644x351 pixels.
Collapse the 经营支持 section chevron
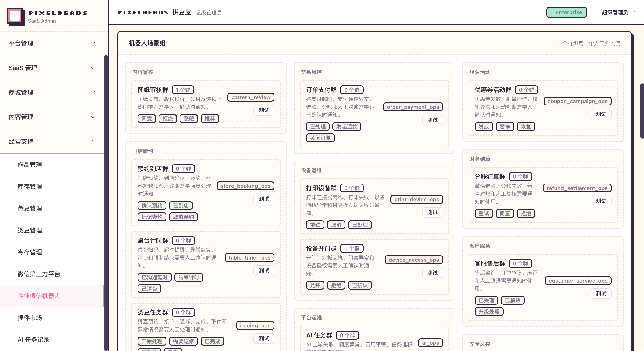[x=93, y=141]
